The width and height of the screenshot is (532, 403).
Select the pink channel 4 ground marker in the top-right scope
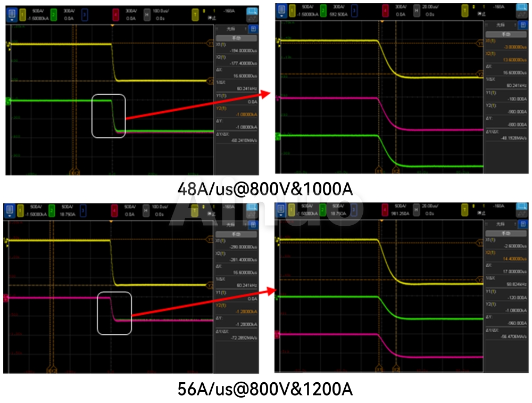click(277, 98)
